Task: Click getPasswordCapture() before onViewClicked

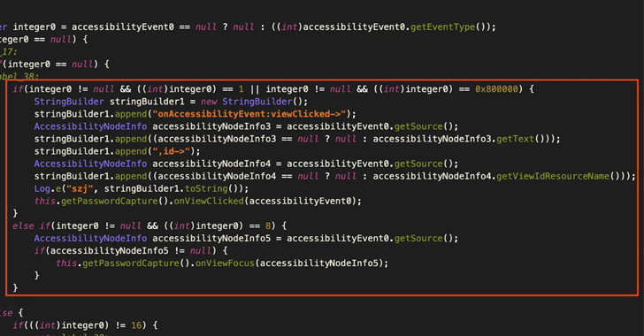Action: [x=115, y=201]
